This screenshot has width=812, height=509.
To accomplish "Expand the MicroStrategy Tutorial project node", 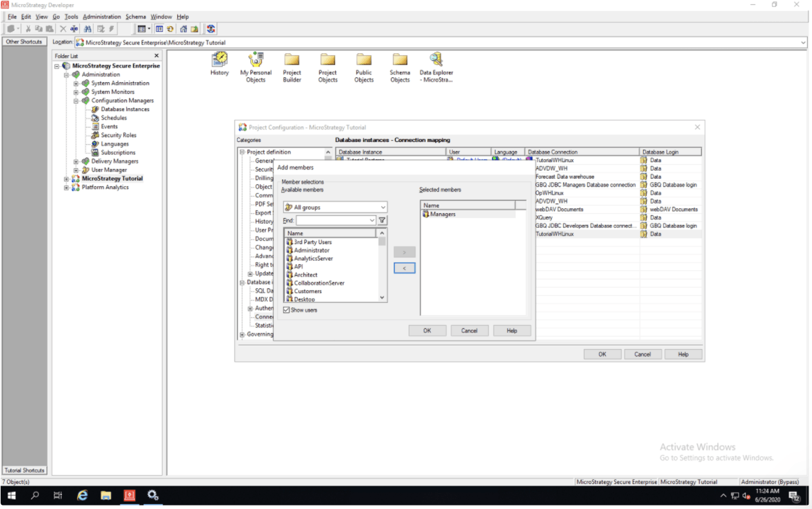I will pyautogui.click(x=67, y=179).
